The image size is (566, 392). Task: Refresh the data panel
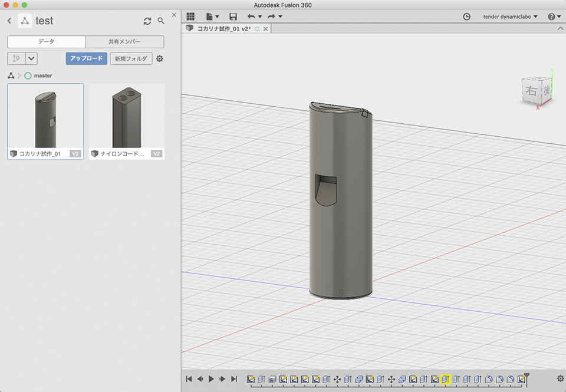147,21
